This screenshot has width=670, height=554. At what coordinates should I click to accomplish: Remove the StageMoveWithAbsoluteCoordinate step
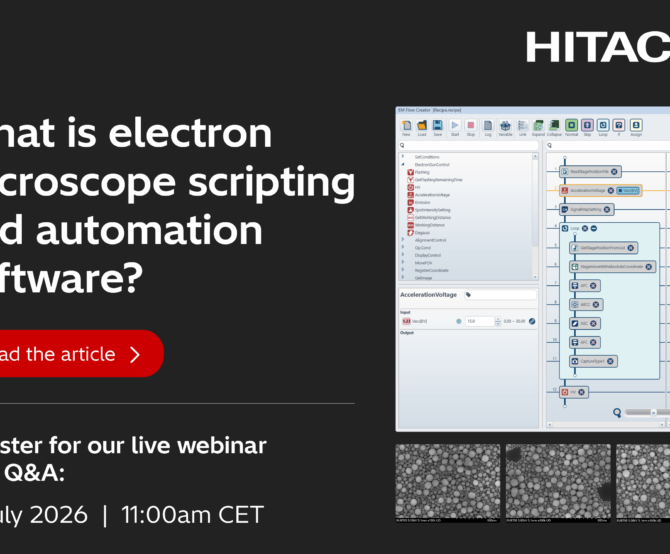649,267
